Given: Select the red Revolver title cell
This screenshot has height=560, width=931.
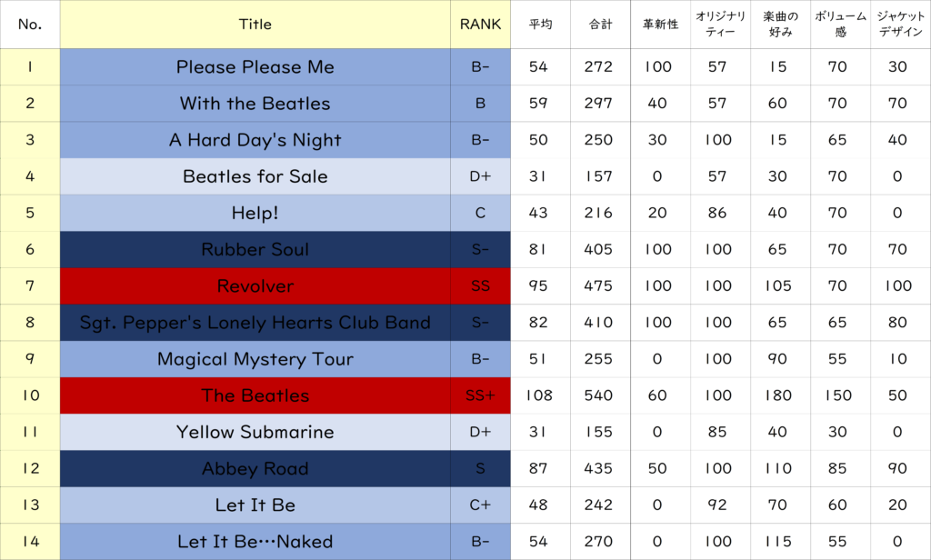Looking at the screenshot, I should (255, 286).
